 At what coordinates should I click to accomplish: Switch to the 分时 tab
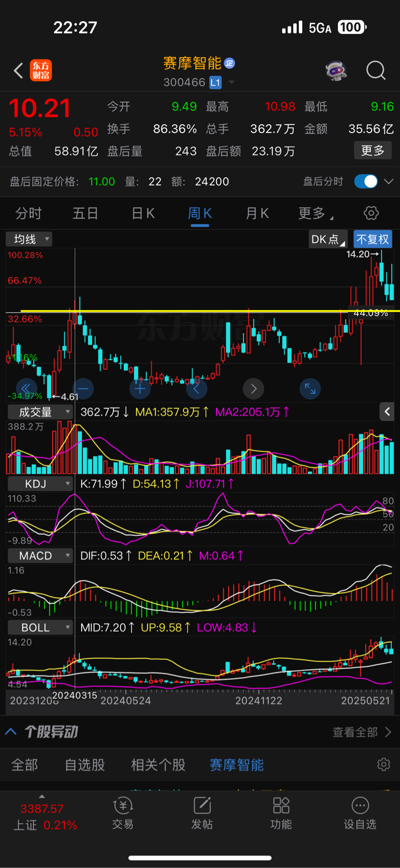pyautogui.click(x=29, y=213)
